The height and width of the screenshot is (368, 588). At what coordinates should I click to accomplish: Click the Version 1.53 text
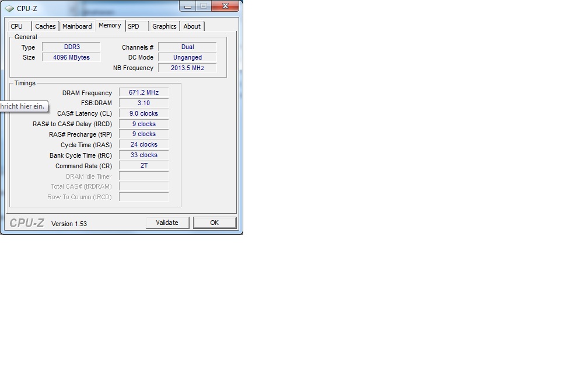[69, 224]
